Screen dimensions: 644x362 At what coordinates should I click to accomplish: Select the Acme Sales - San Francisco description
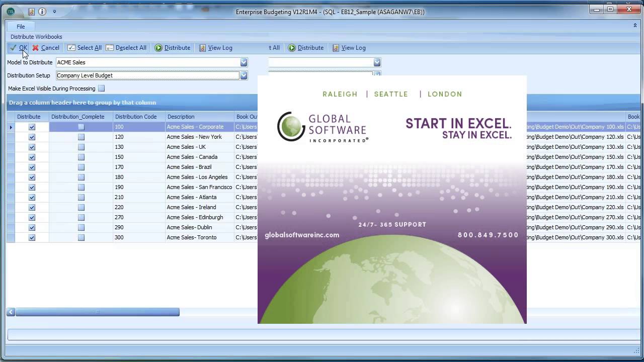[x=200, y=187]
